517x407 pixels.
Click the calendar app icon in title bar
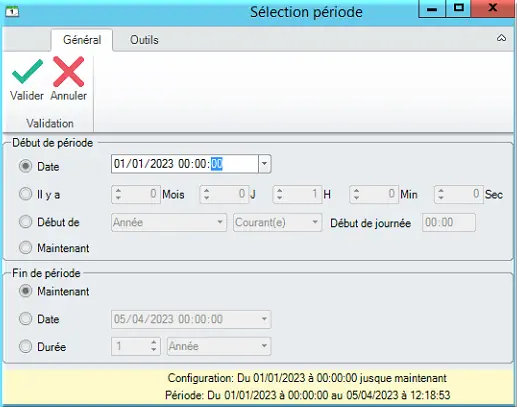coord(12,12)
